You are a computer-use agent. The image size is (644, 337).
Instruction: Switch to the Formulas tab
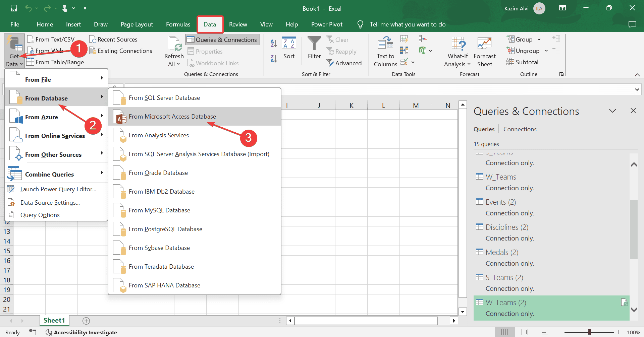[178, 24]
